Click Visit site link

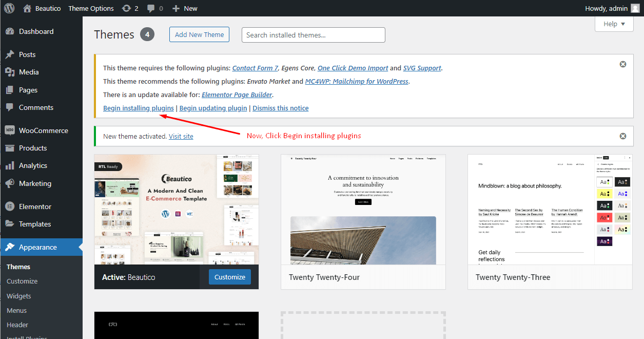181,136
